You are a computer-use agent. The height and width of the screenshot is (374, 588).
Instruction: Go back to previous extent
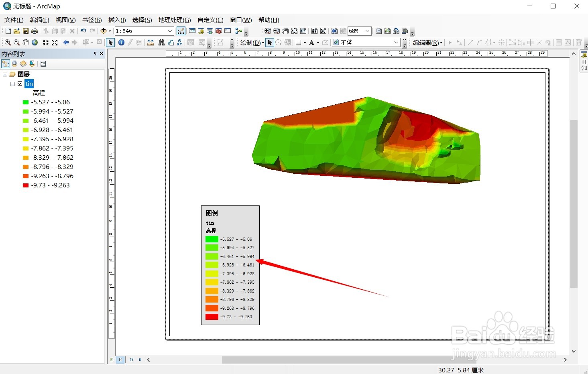(66, 42)
